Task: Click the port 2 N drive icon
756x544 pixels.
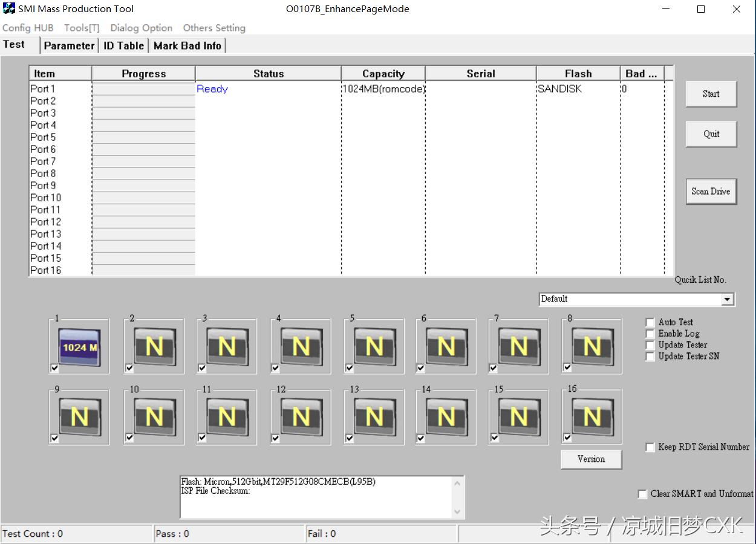Action: [154, 347]
